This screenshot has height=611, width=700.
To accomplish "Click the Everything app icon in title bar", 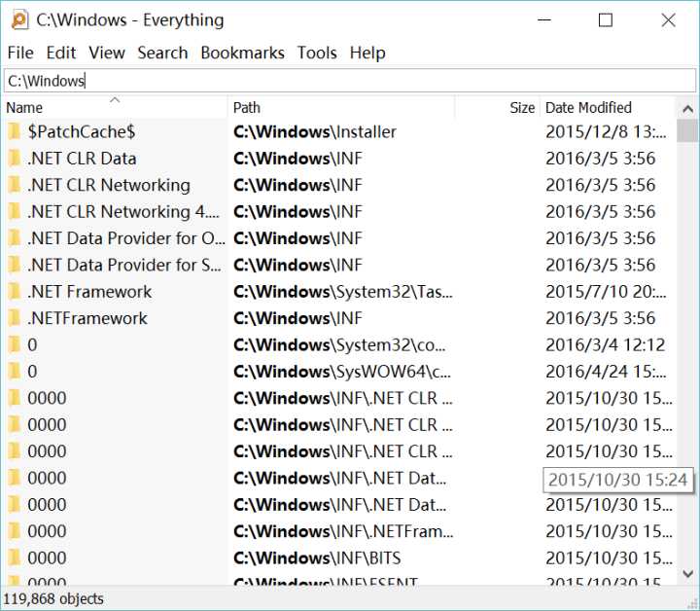I will coord(19,20).
